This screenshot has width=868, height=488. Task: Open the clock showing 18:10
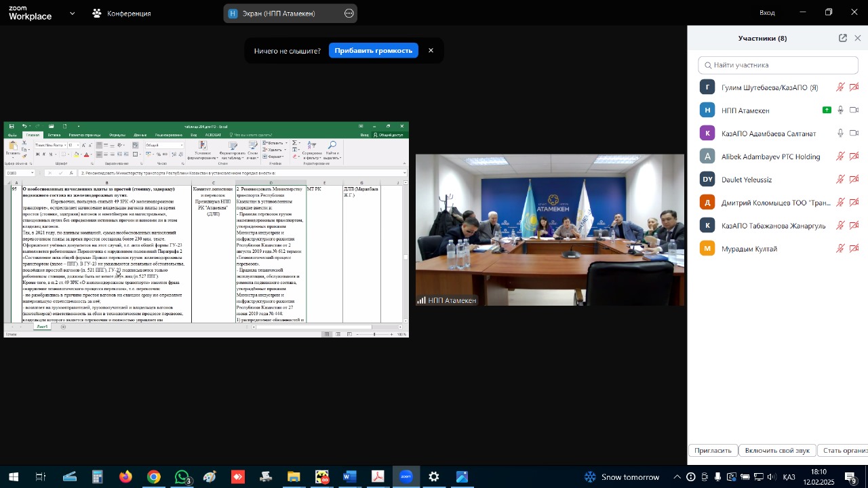coord(819,477)
